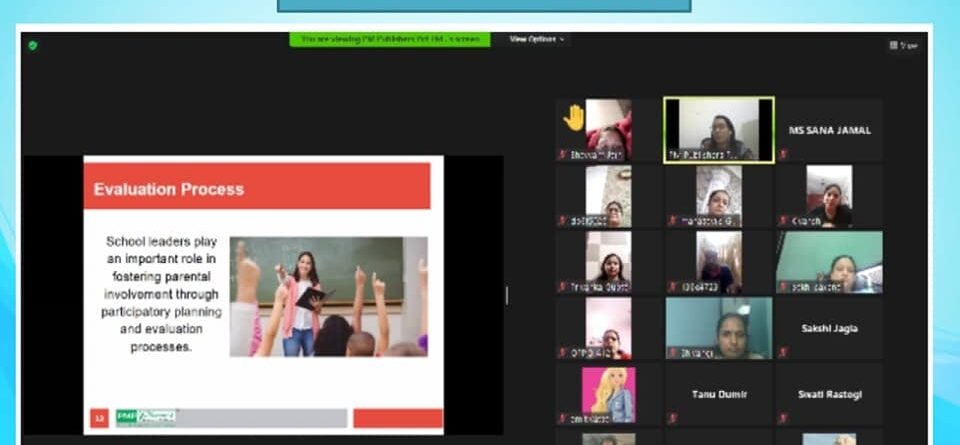Image resolution: width=960 pixels, height=445 pixels.
Task: Click the green publisher logo on slide footer
Action: [146, 417]
